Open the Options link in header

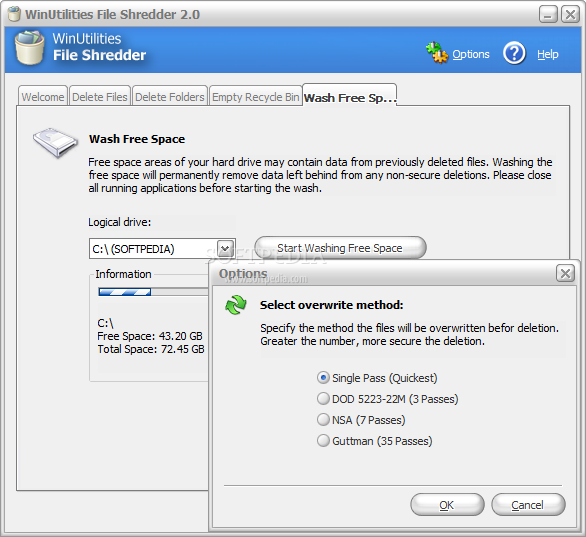[x=471, y=55]
